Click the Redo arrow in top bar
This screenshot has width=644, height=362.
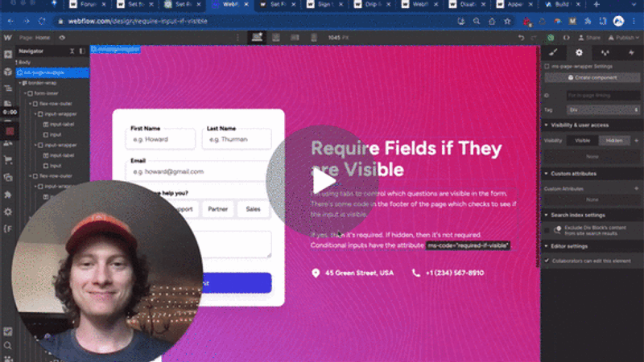click(534, 37)
